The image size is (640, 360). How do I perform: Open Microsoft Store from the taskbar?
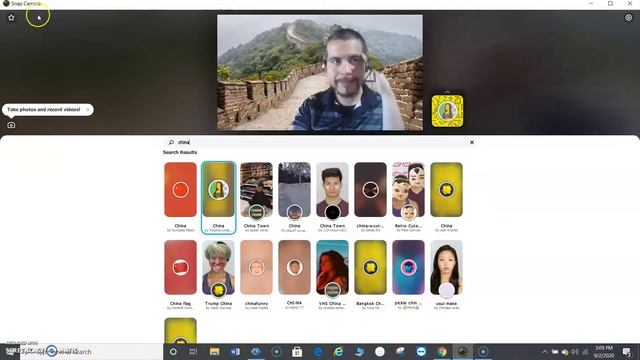point(297,351)
